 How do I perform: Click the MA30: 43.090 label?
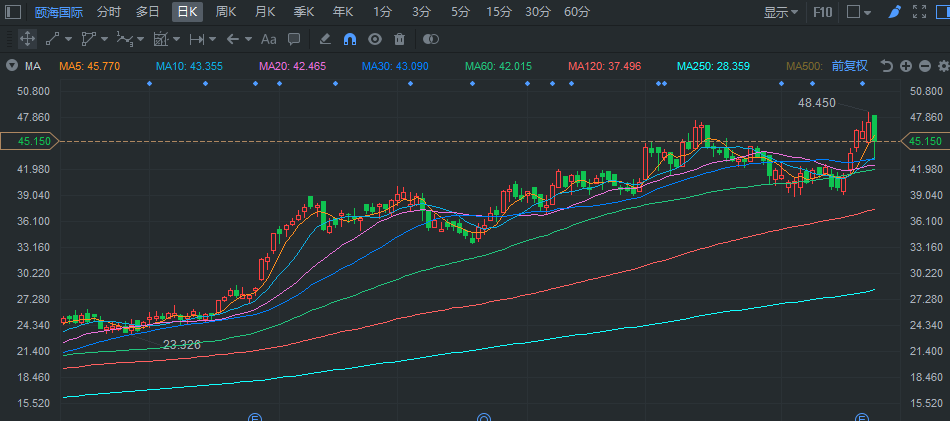[395, 66]
